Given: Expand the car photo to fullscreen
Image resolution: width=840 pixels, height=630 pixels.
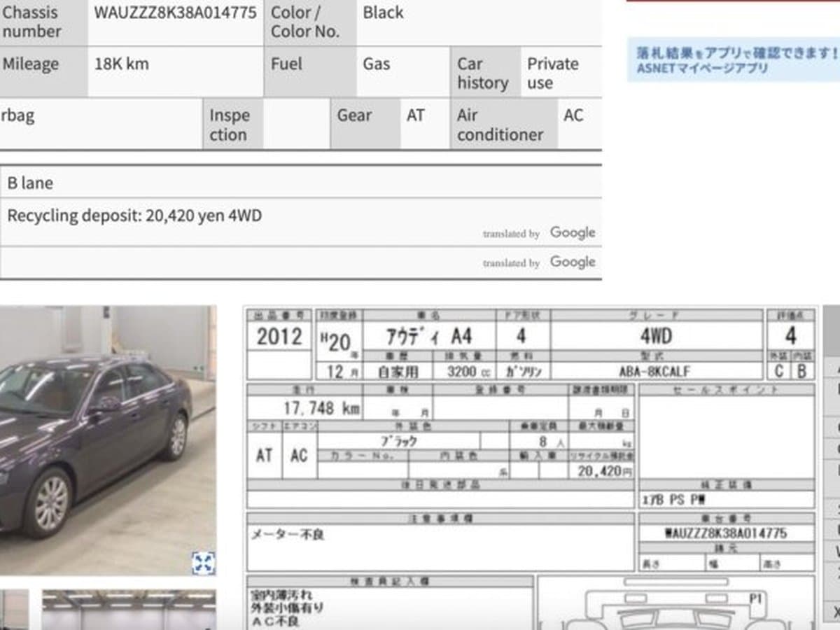Looking at the screenshot, I should (x=203, y=563).
